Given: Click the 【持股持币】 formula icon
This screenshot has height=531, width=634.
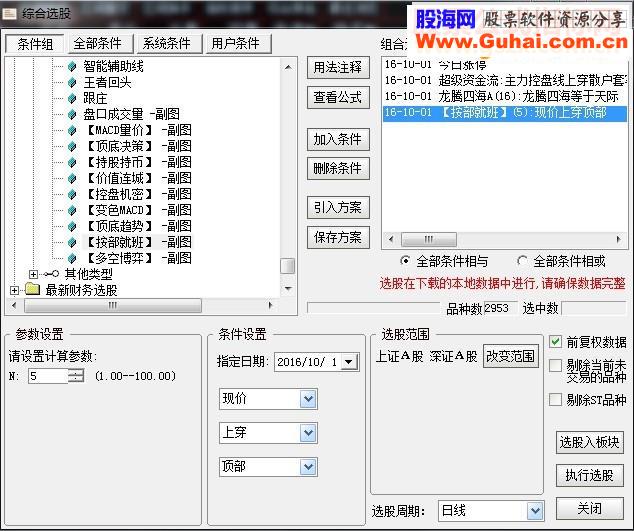Looking at the screenshot, I should pyautogui.click(x=72, y=162).
